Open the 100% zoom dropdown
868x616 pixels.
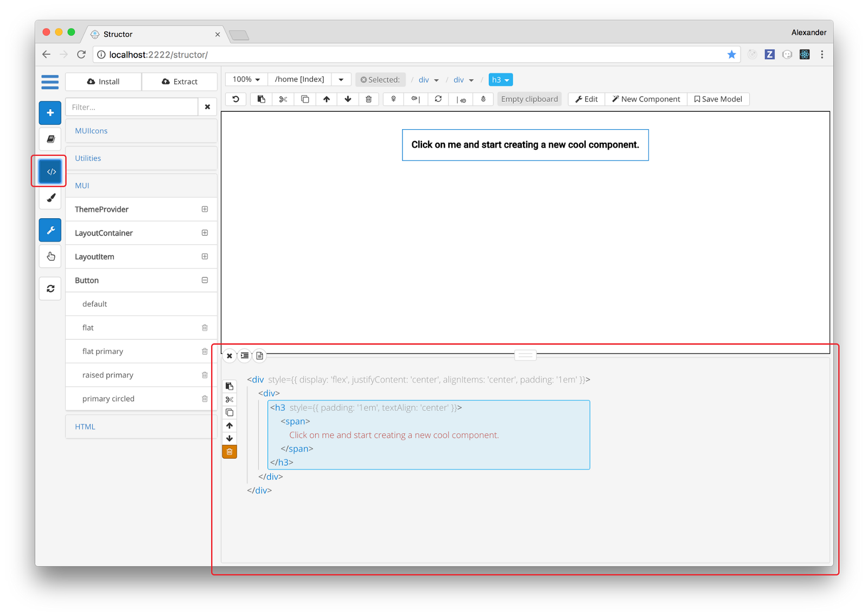pos(246,80)
